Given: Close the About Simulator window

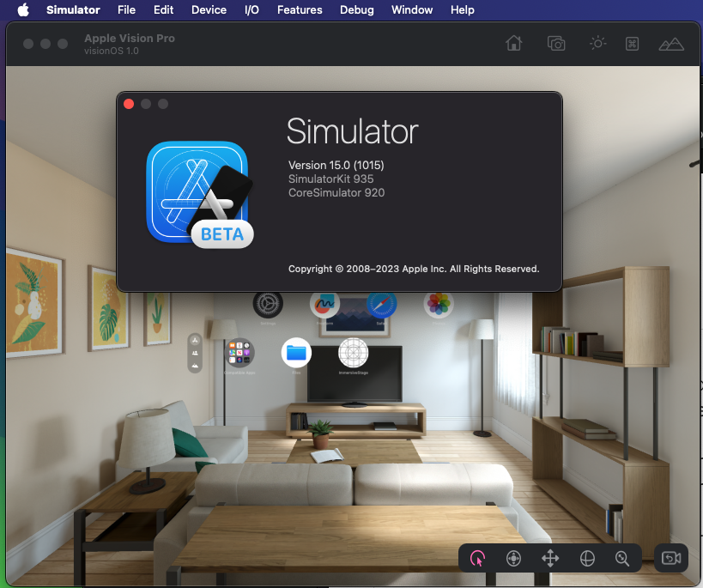Looking at the screenshot, I should [129, 104].
